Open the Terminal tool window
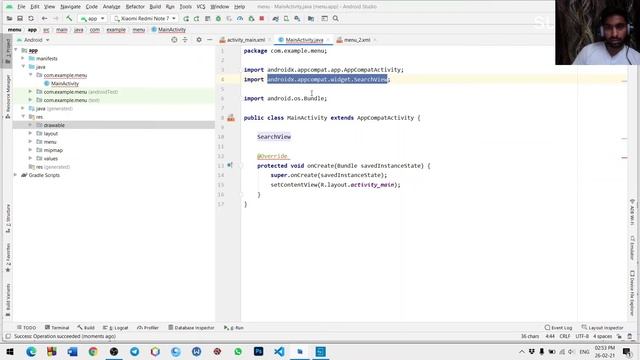This screenshot has width=640, height=360. pos(57,327)
